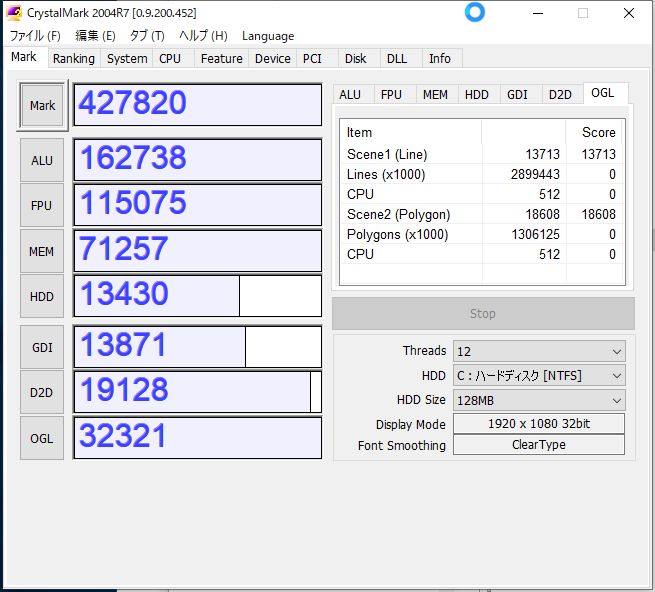Click the MEM score 71257
The height and width of the screenshot is (592, 655).
(x=198, y=251)
